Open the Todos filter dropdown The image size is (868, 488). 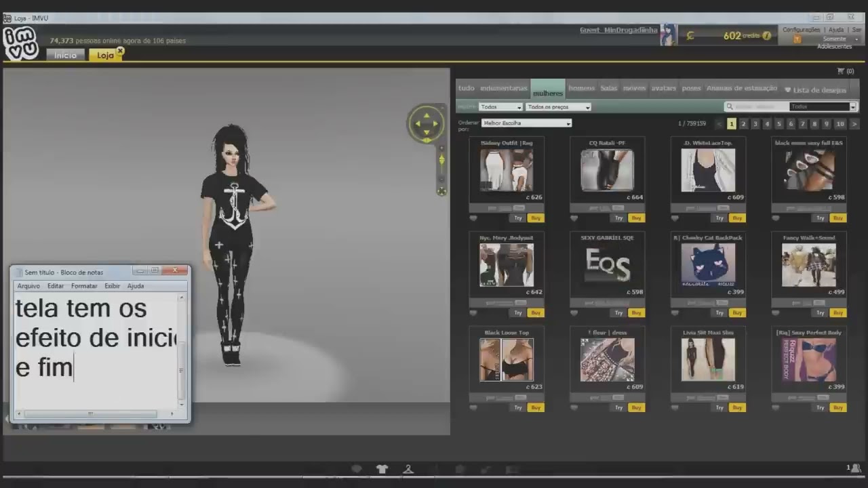(x=500, y=107)
